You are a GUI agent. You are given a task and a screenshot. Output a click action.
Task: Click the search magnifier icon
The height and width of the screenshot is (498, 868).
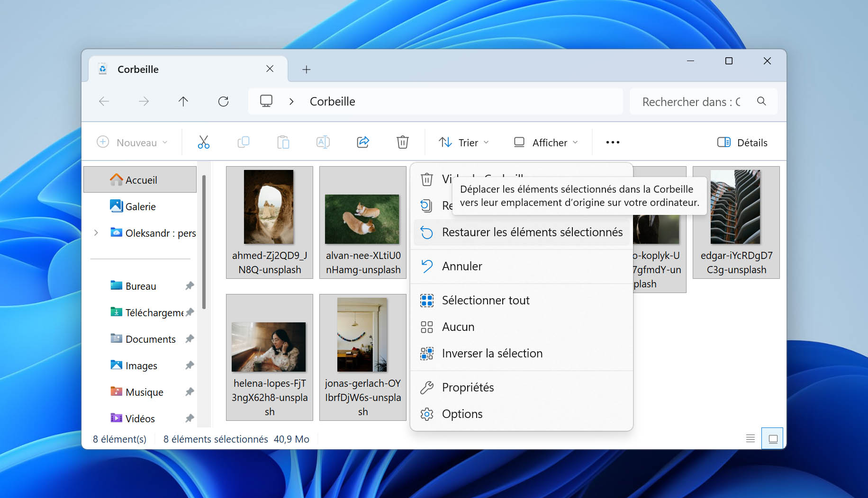click(x=761, y=101)
